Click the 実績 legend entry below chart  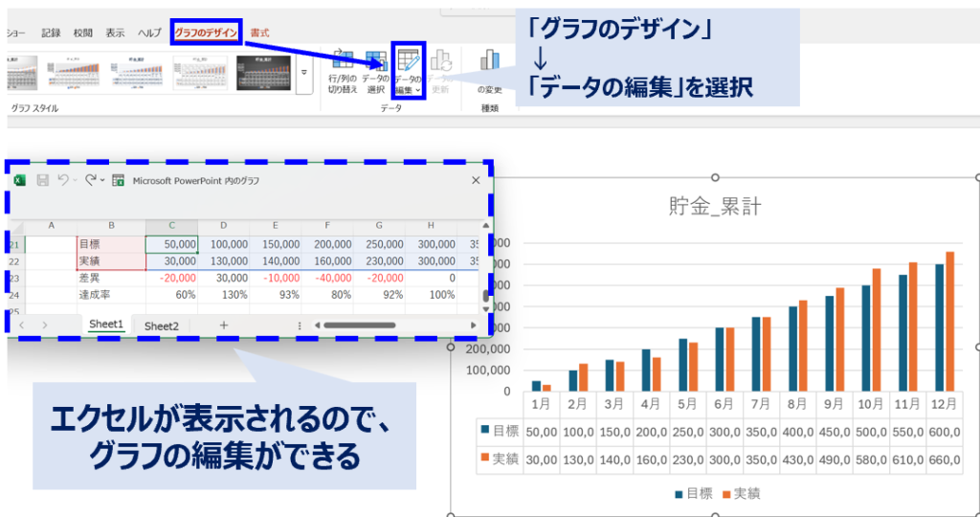pos(742,494)
